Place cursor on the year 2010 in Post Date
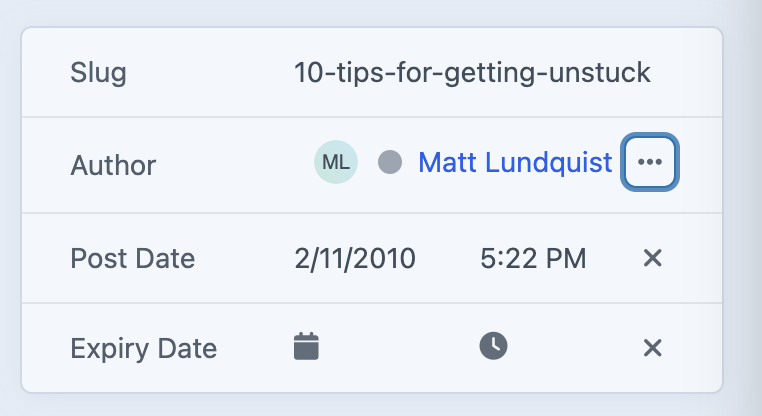The height and width of the screenshot is (416, 762). 390,258
